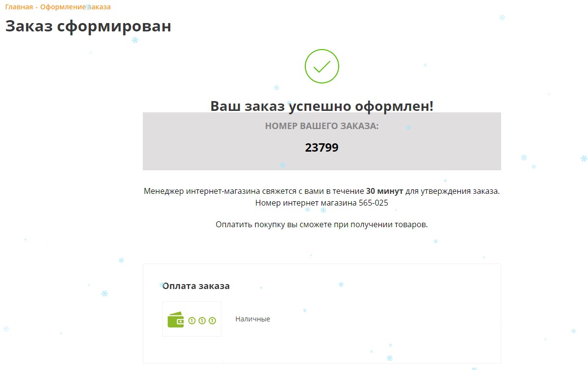Click the store phone number 565-025
Screen dimensions: 588x370
tap(374, 203)
